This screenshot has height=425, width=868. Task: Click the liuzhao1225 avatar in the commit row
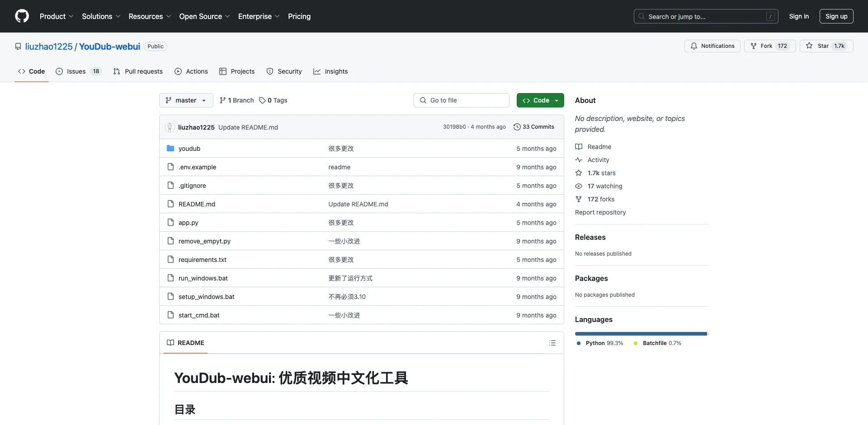(170, 127)
